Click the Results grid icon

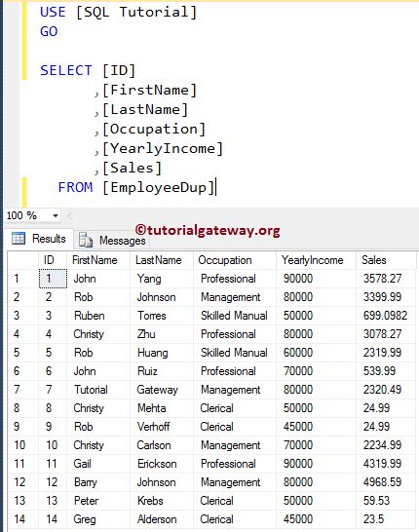19,238
